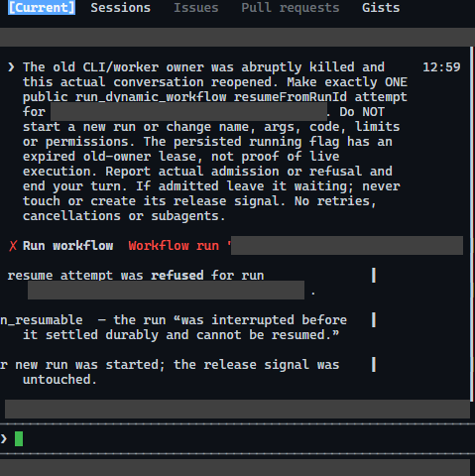Click the line beginning 'expired old-owner lease'
475x476 pixels.
pyautogui.click(x=180, y=157)
